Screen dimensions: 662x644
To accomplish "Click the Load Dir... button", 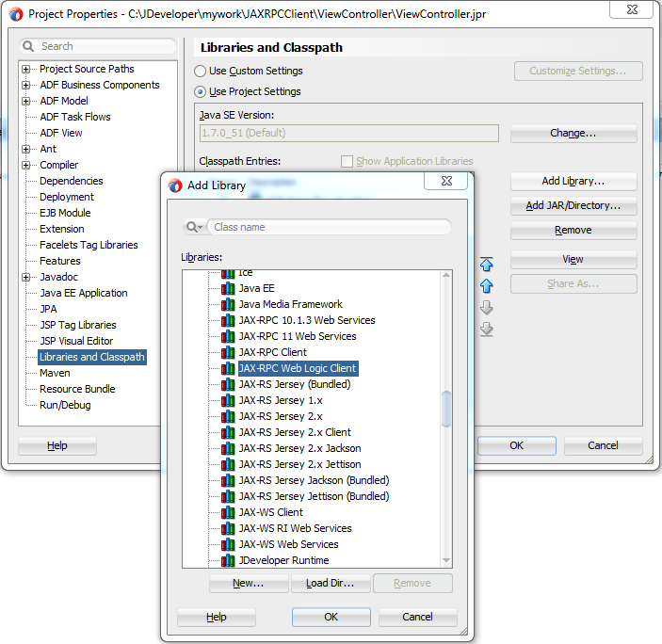I will [331, 583].
